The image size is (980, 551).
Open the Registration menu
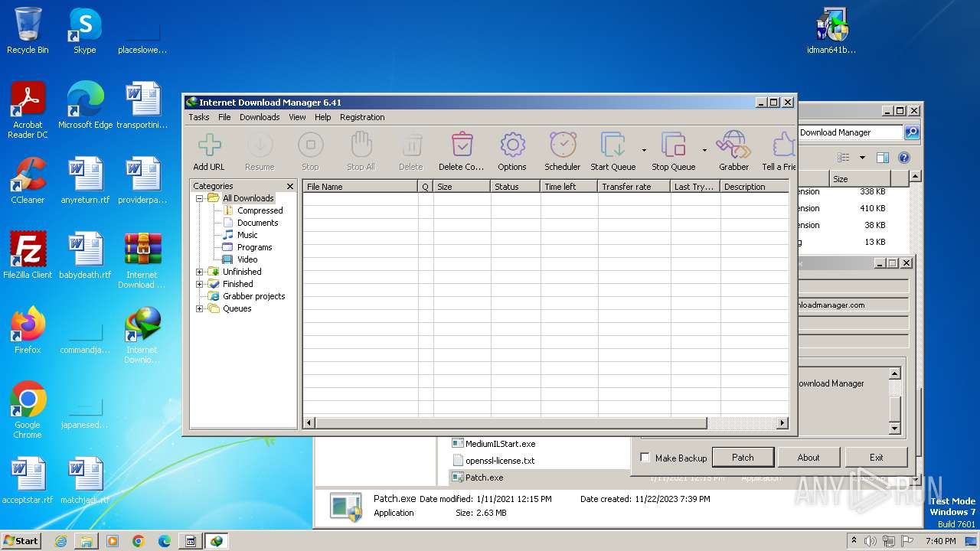point(362,117)
